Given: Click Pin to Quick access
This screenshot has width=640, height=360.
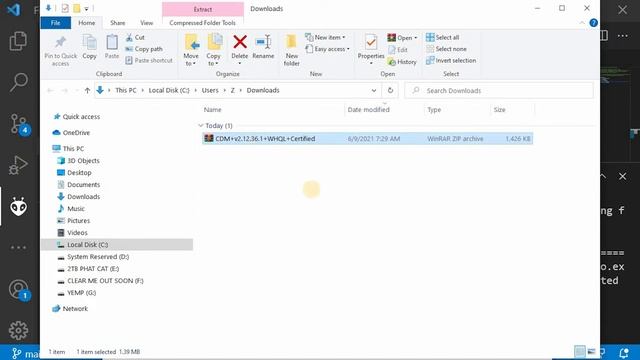Looking at the screenshot, I should tap(60, 51).
